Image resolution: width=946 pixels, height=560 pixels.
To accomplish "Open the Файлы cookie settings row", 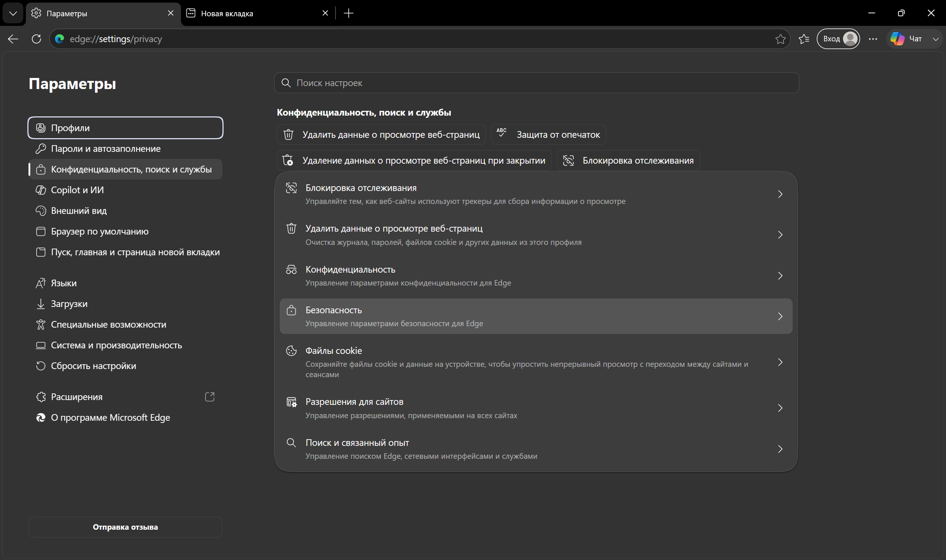I will tap(536, 362).
